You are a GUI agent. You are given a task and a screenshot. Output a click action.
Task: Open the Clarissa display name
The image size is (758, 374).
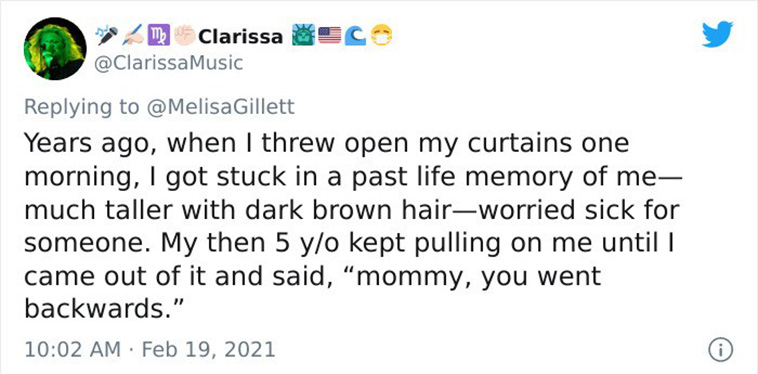241,36
